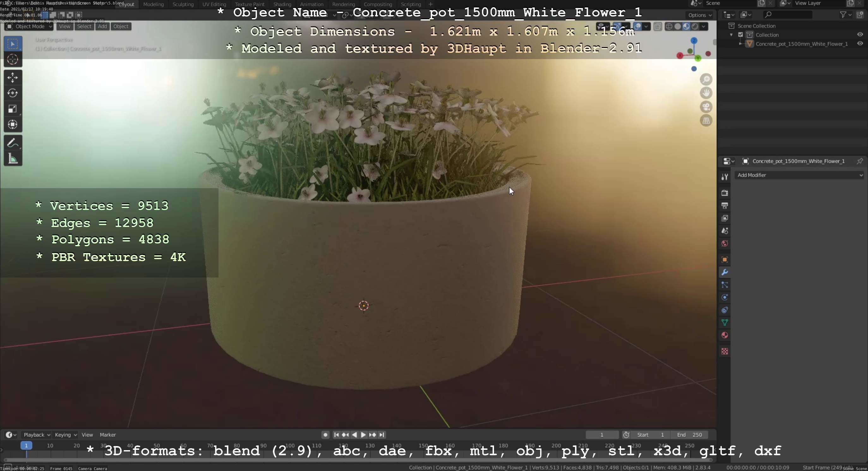The image size is (868, 471).
Task: Open the outliner display mode dropdown
Action: point(746,15)
